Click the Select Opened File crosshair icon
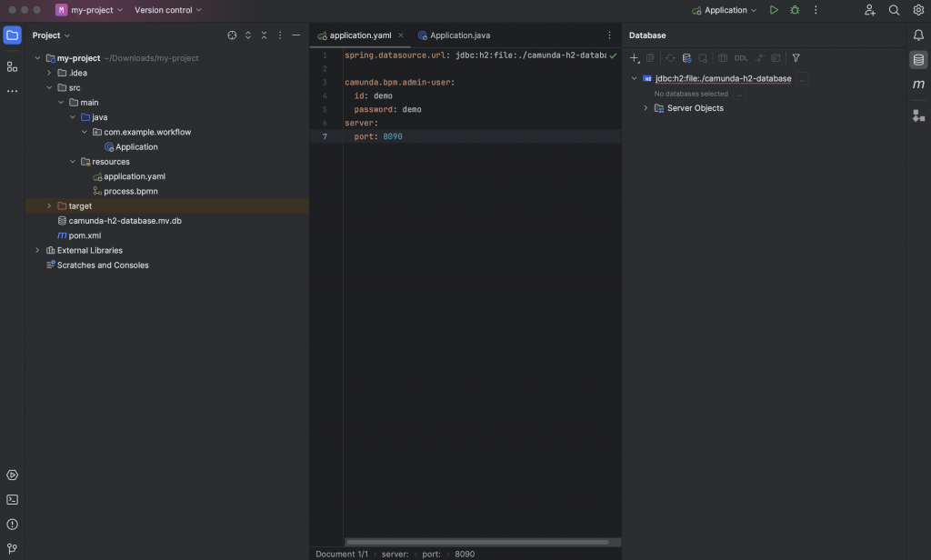 coord(232,35)
